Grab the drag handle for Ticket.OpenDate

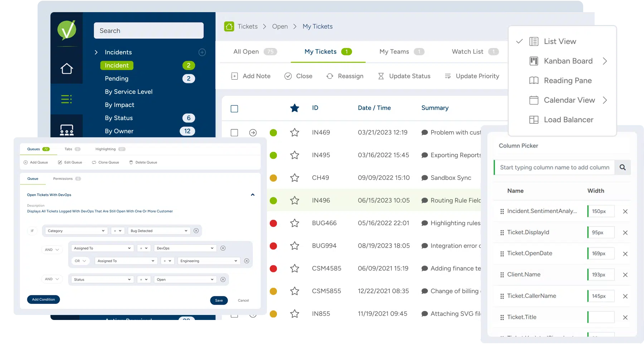click(502, 254)
